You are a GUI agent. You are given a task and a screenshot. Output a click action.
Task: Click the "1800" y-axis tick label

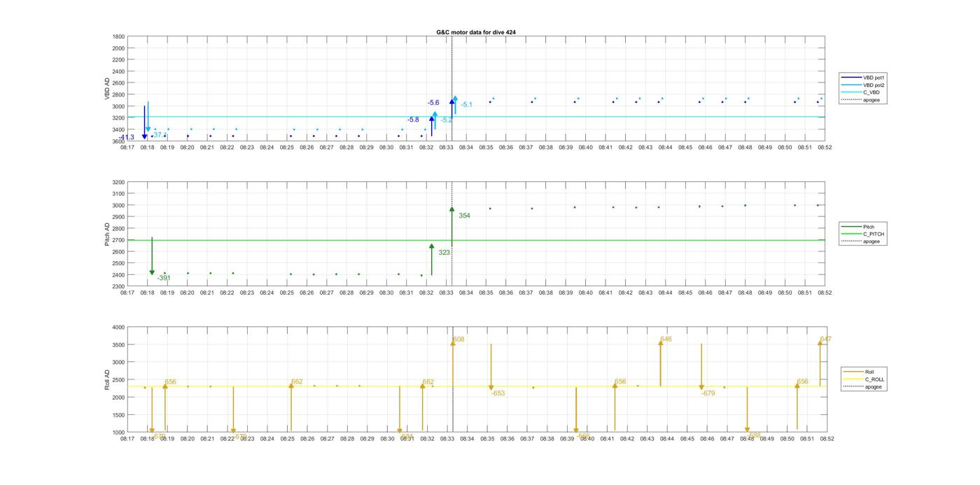click(118, 36)
